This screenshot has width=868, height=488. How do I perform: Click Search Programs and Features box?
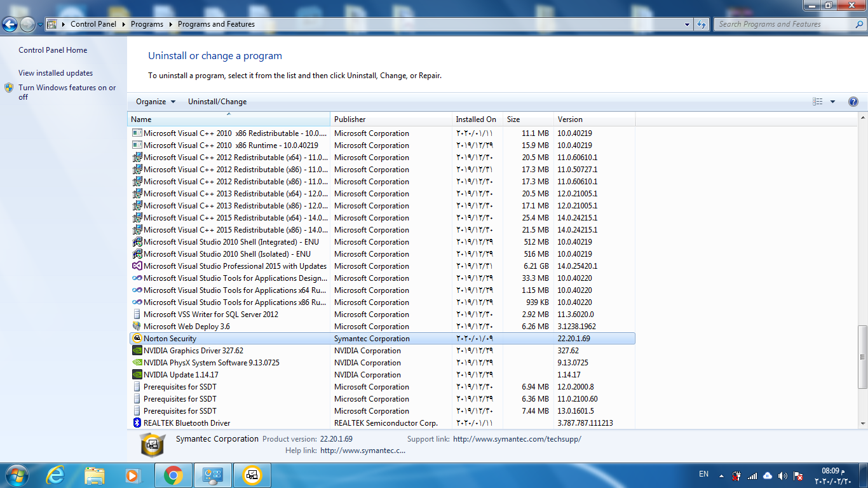click(790, 24)
